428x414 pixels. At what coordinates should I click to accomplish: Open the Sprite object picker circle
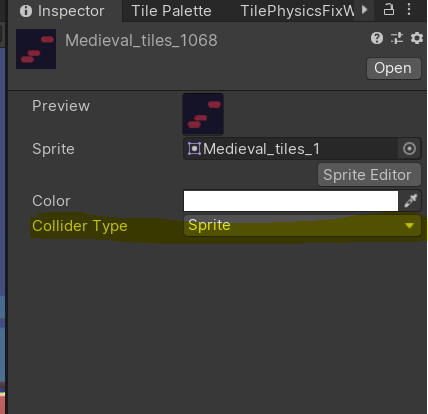click(x=409, y=148)
